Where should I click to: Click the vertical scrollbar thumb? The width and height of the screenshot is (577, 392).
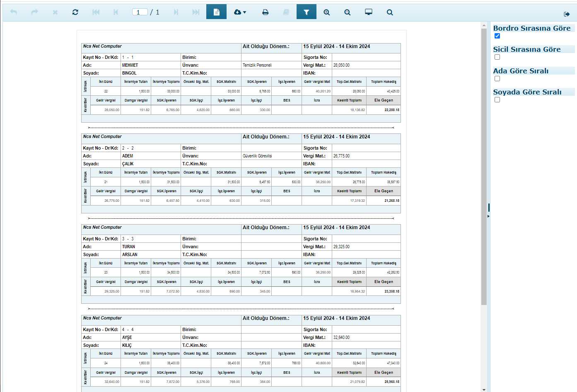click(x=484, y=167)
